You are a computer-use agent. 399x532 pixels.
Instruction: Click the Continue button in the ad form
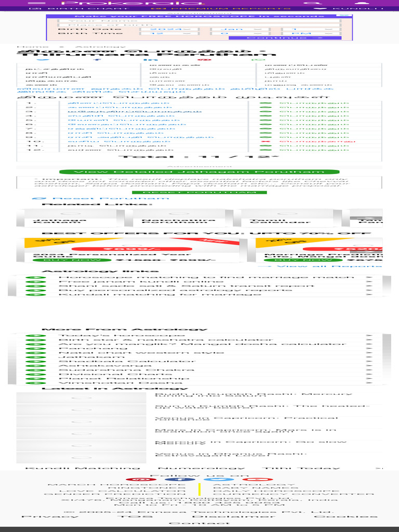point(285,38)
